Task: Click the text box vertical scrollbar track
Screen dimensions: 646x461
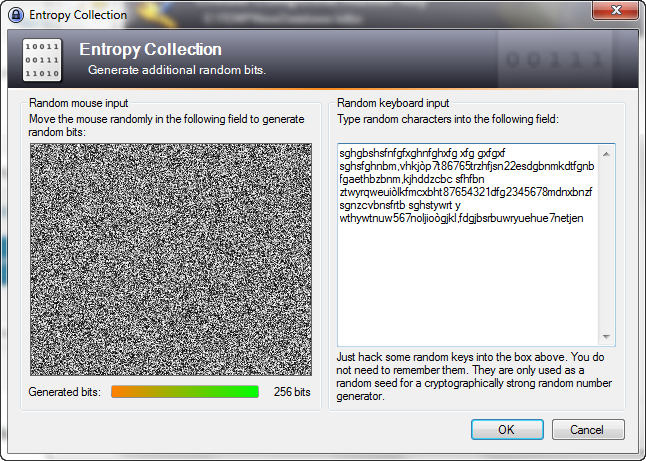Action: coord(607,245)
